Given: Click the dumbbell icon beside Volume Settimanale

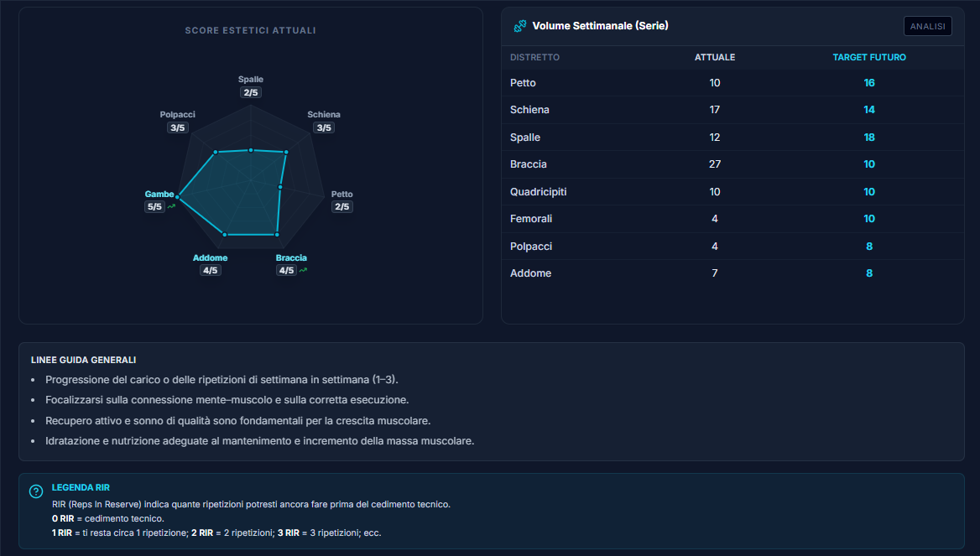Looking at the screenshot, I should [519, 26].
